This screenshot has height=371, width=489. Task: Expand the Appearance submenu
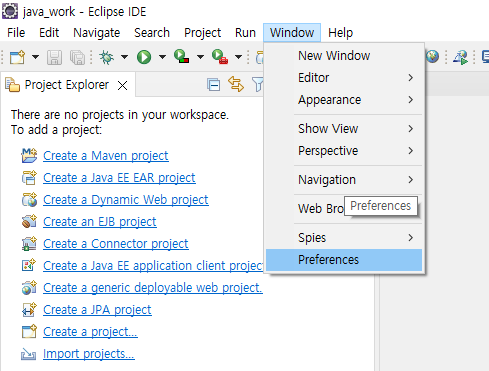(x=344, y=100)
